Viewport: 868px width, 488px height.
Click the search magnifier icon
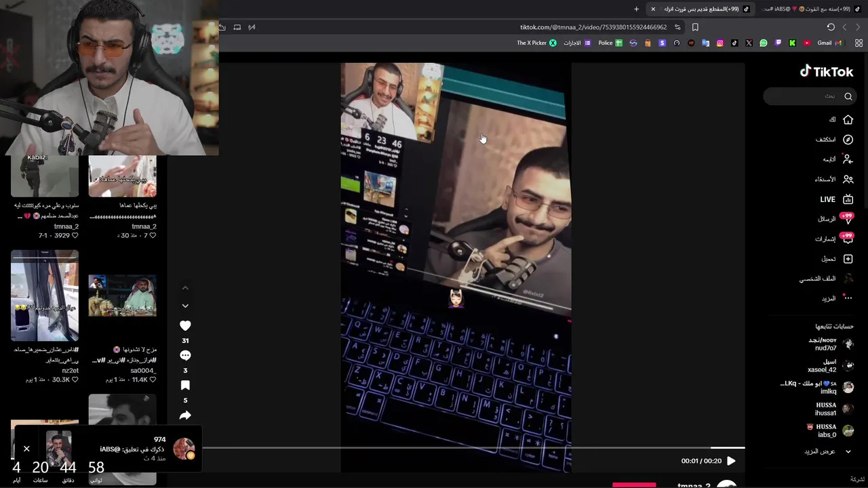pyautogui.click(x=848, y=96)
